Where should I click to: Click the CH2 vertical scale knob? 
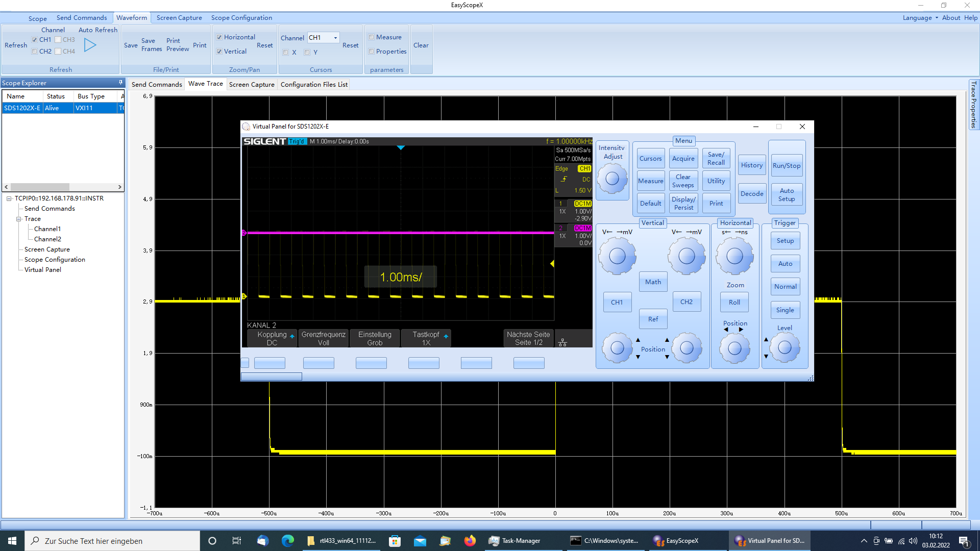click(687, 256)
